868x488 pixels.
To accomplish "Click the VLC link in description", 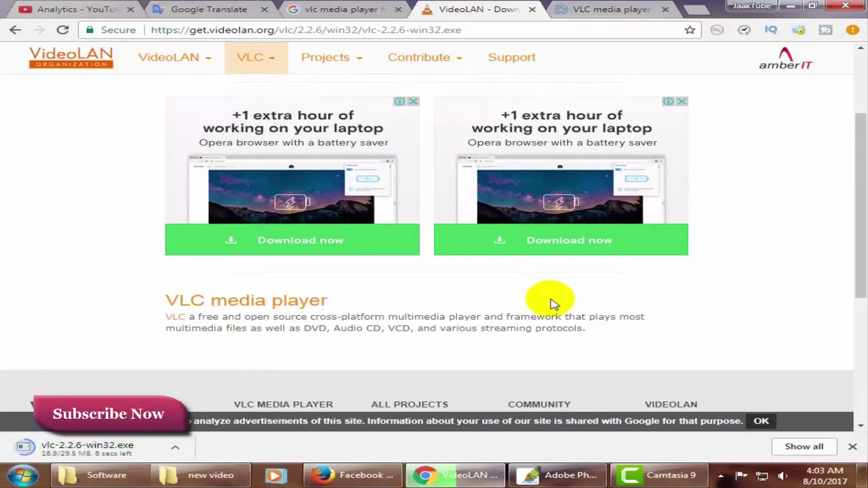I will tap(175, 317).
